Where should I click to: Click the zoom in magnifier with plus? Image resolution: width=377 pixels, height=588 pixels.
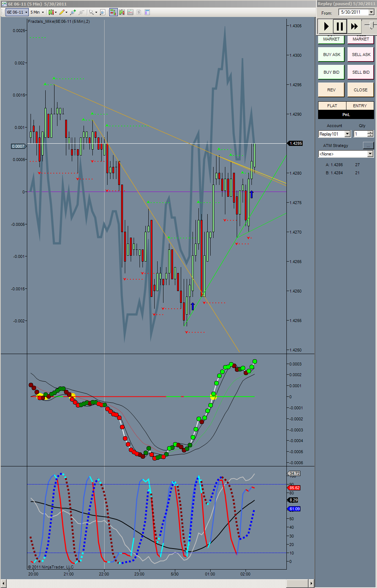pos(73,12)
